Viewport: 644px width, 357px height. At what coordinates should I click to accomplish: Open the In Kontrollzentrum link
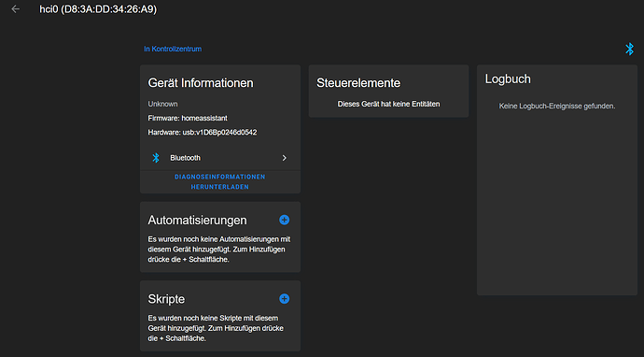coord(173,49)
